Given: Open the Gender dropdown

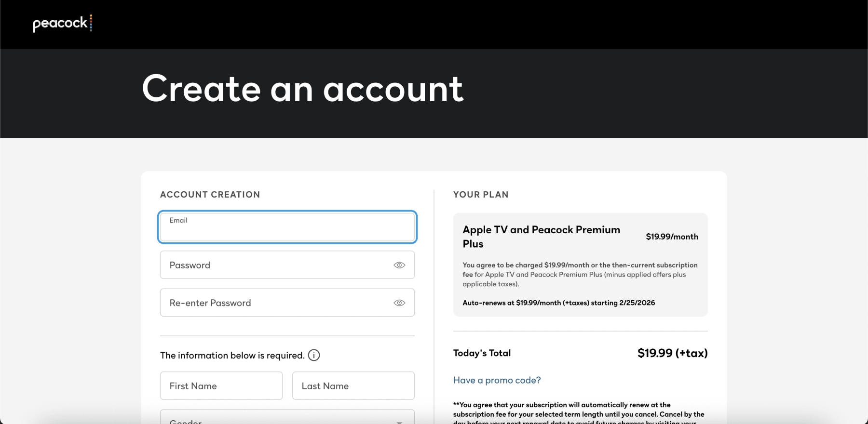Looking at the screenshot, I should pos(287,418).
